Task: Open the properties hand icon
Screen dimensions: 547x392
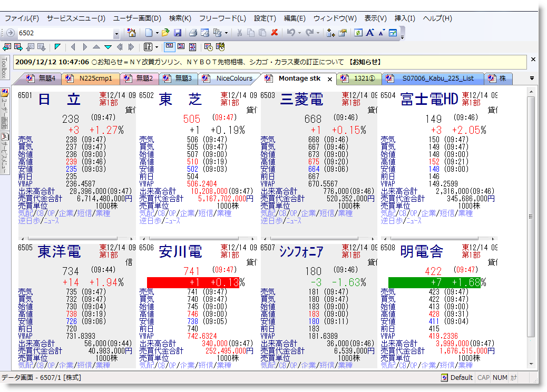Action: tap(343, 33)
